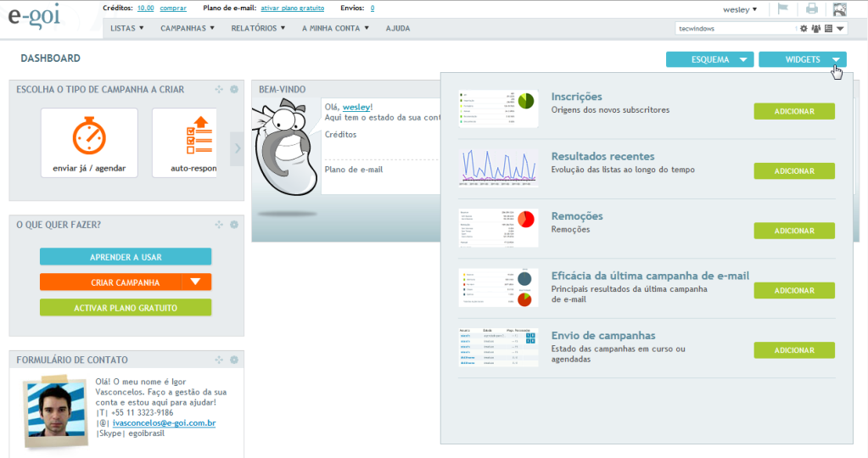Click move handle of Formulário de Contato widget
Viewport: 868px width, 458px height.
pyautogui.click(x=219, y=360)
